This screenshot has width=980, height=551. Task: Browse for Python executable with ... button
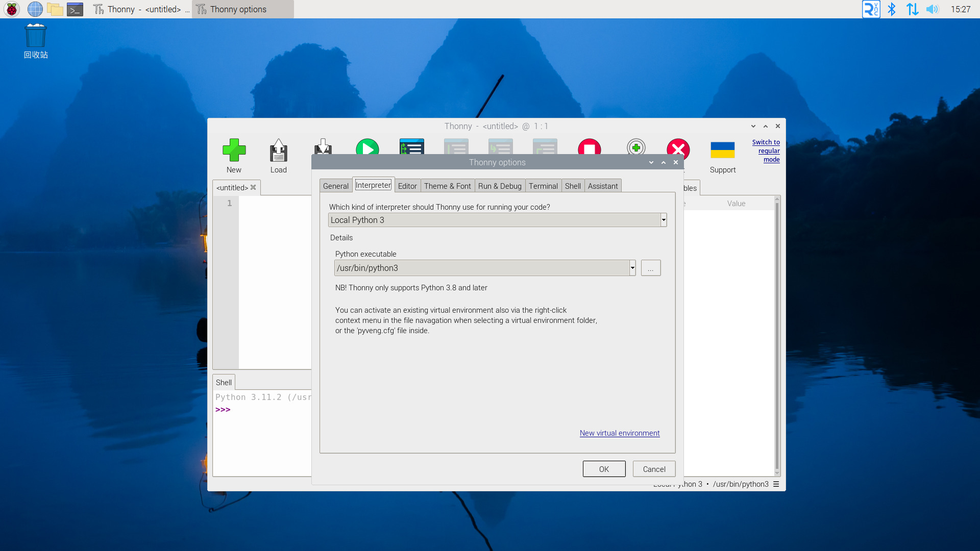(651, 268)
